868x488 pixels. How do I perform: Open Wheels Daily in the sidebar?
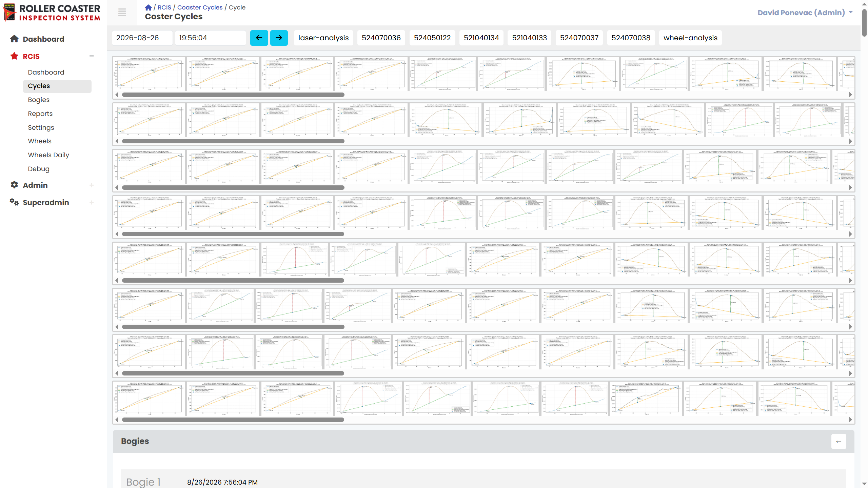tap(48, 155)
